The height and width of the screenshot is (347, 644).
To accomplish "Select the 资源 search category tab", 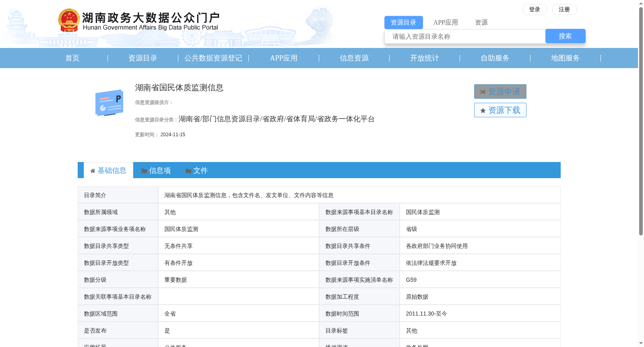I will [481, 23].
